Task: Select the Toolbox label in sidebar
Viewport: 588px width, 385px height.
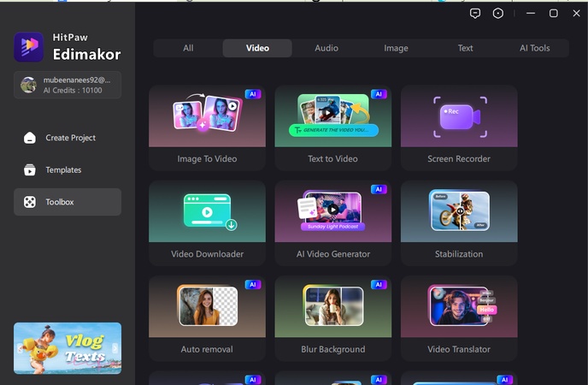Action: [x=60, y=202]
